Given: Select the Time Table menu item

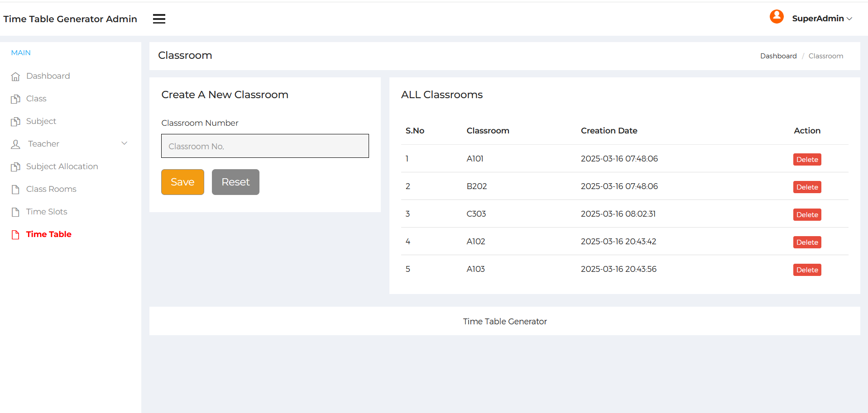Looking at the screenshot, I should coord(49,234).
